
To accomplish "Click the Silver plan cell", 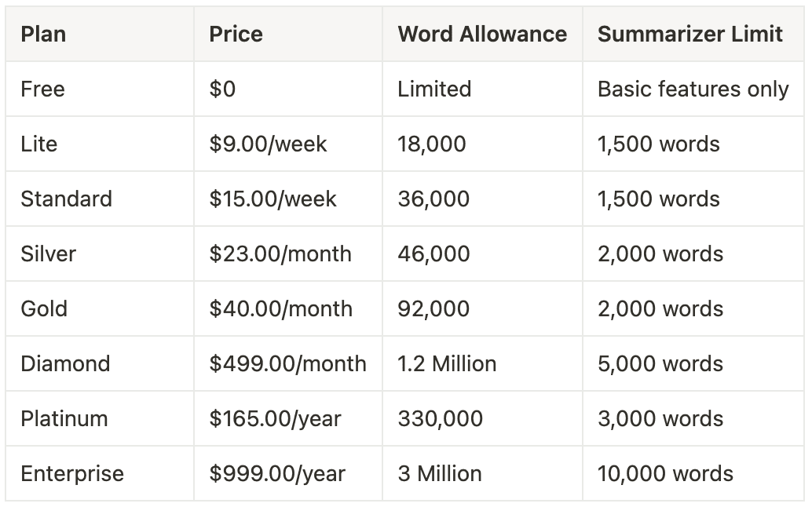I will coord(100,253).
